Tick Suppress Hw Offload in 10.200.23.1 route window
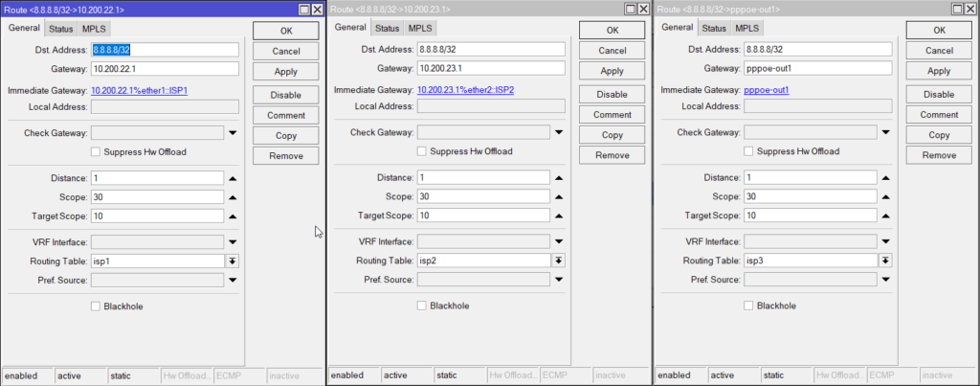The image size is (980, 386). 422,151
